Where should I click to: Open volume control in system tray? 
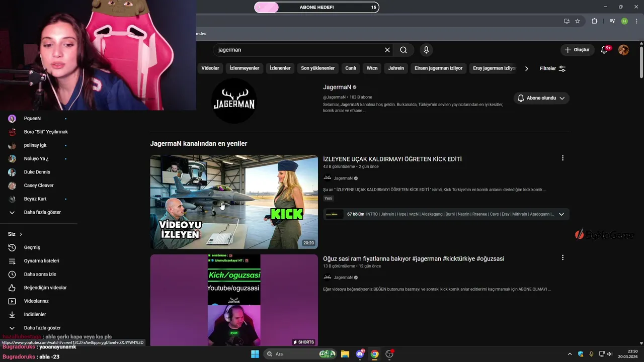(x=609, y=354)
